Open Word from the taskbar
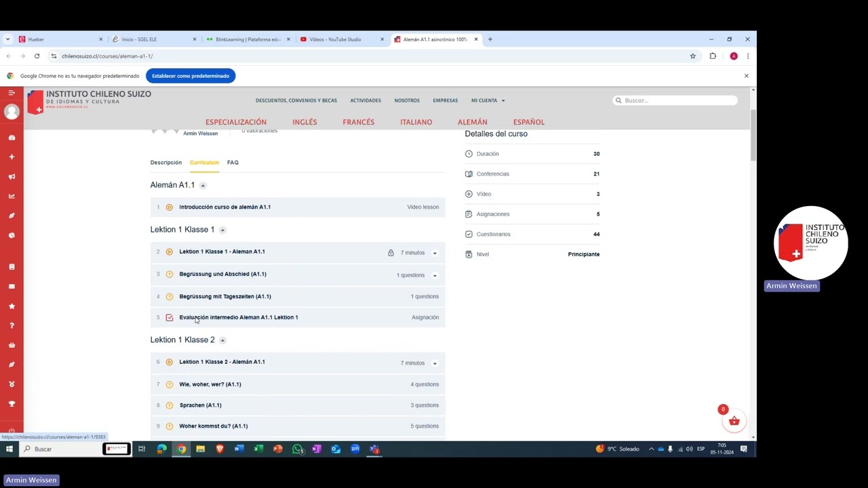The width and height of the screenshot is (868, 488). pos(239,449)
